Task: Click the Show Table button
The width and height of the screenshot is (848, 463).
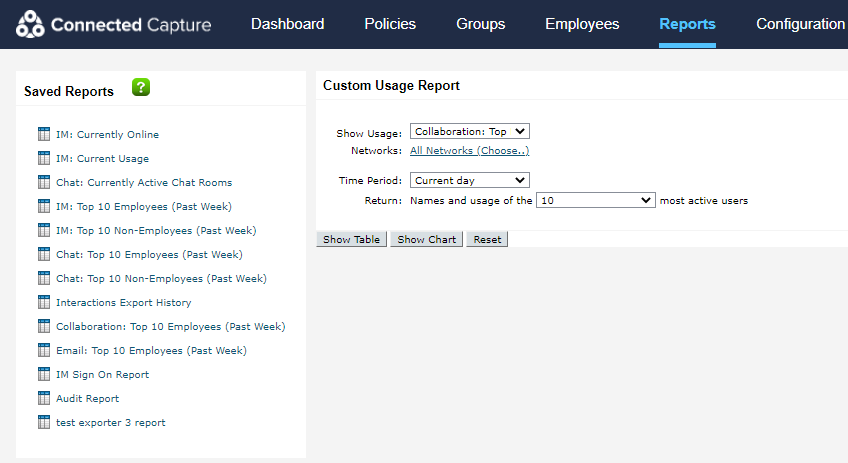Action: [352, 239]
